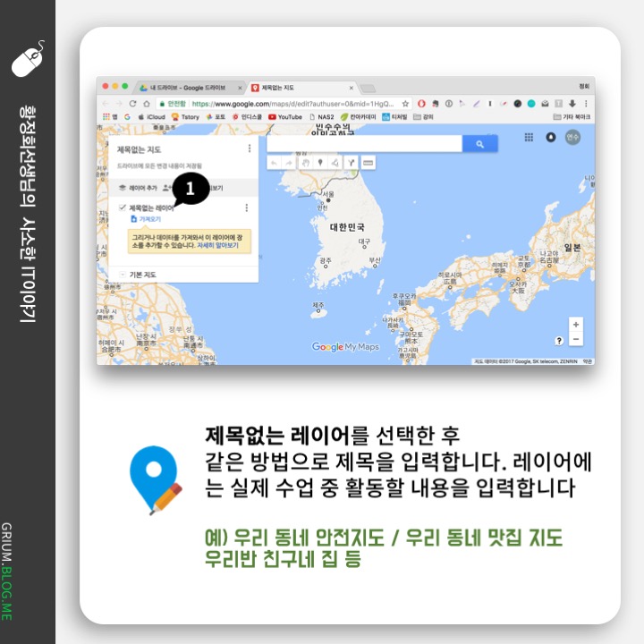The height and width of the screenshot is (644, 644).
Task: Click the 레이어 추가 button
Action: 138,189
